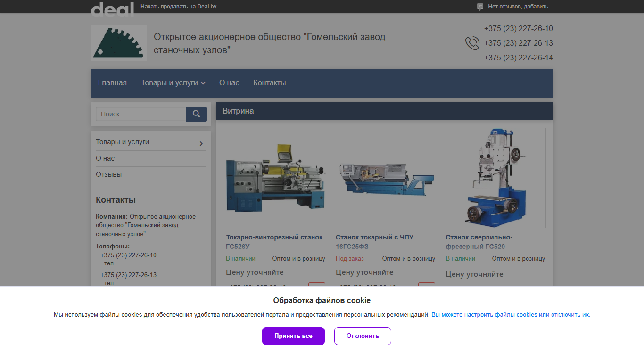
Task: Open 'Начать продавать на Deal.by' link
Action: (179, 7)
